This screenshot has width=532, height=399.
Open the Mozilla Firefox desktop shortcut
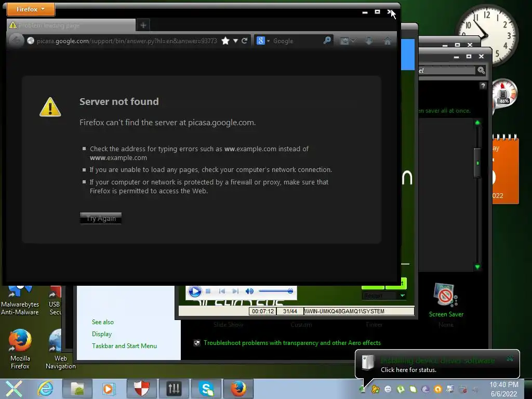[20, 349]
